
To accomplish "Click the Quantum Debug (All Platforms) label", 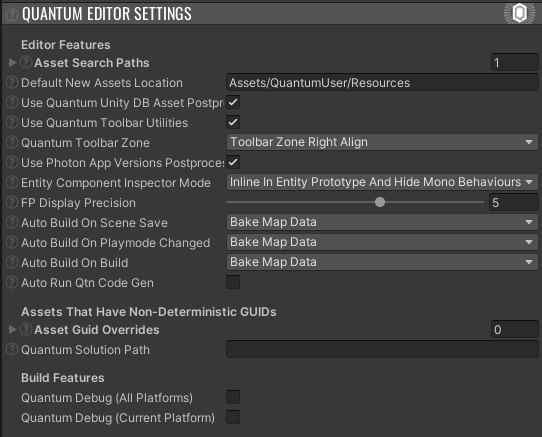I will tap(107, 398).
